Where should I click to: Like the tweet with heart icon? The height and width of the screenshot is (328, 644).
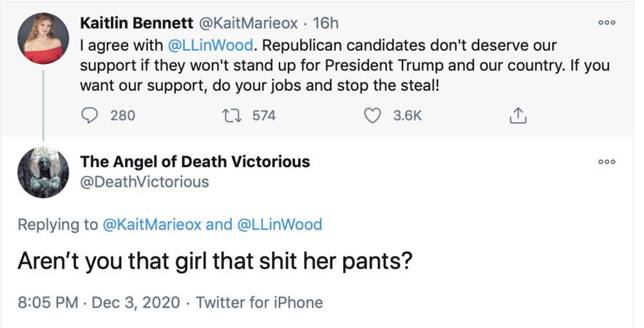(x=372, y=115)
